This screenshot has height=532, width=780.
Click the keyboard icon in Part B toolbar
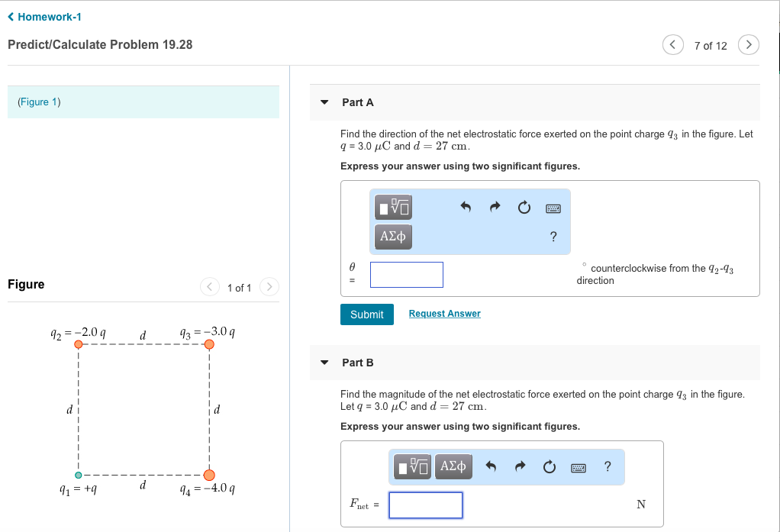[x=578, y=466]
